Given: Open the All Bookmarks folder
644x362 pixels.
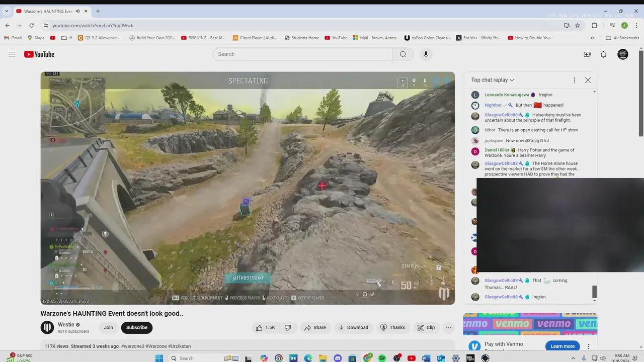Looking at the screenshot, I should coord(622,38).
